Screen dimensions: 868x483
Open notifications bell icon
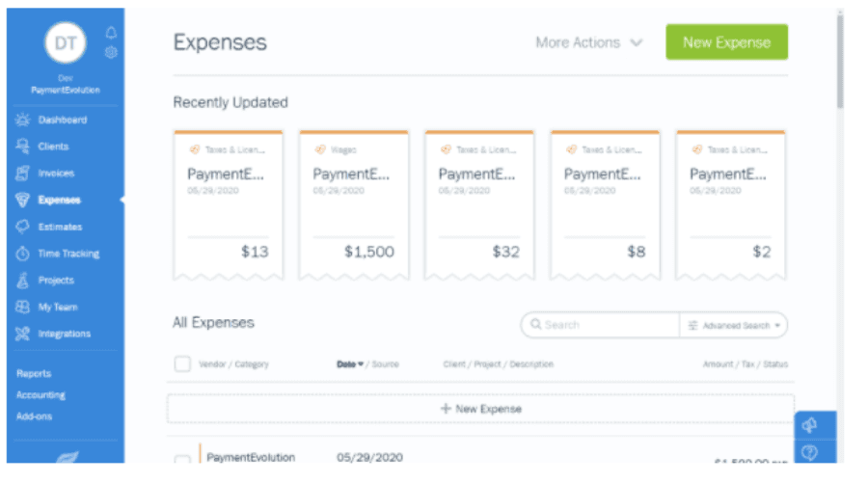[x=111, y=33]
